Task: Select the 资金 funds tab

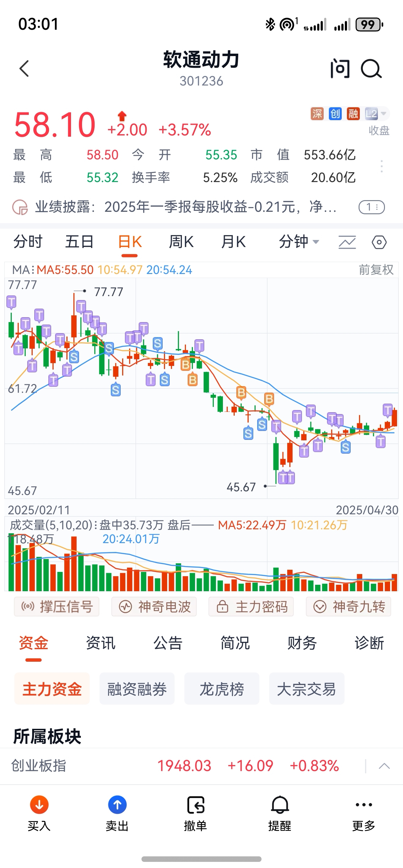Action: pyautogui.click(x=33, y=643)
